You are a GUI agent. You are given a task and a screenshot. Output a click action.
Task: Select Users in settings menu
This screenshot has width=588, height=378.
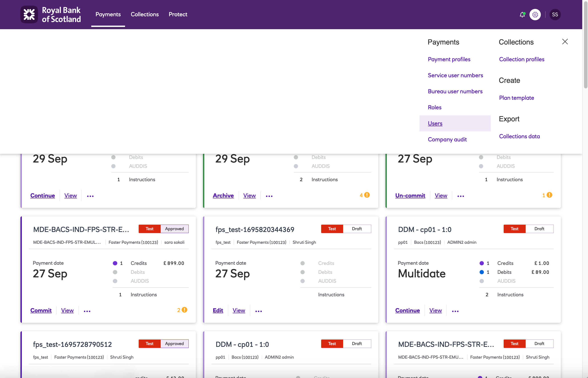click(x=455, y=123)
